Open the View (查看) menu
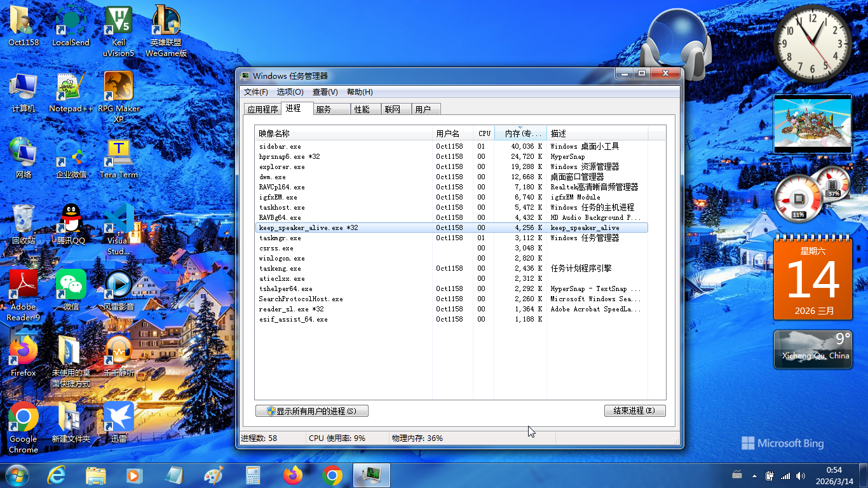The width and height of the screenshot is (868, 488). (325, 92)
